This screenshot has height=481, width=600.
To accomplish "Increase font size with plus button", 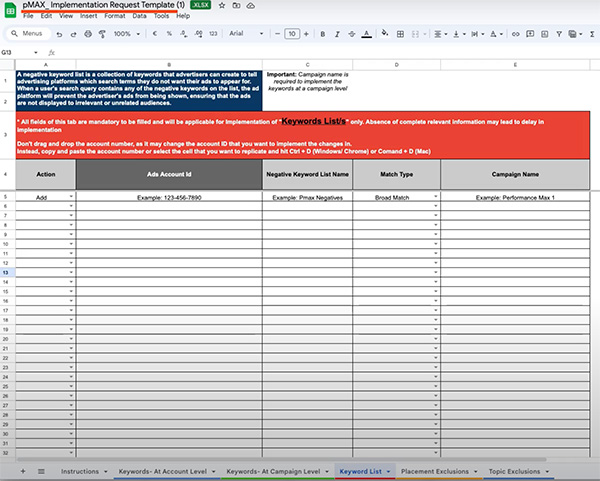I will (x=306, y=34).
